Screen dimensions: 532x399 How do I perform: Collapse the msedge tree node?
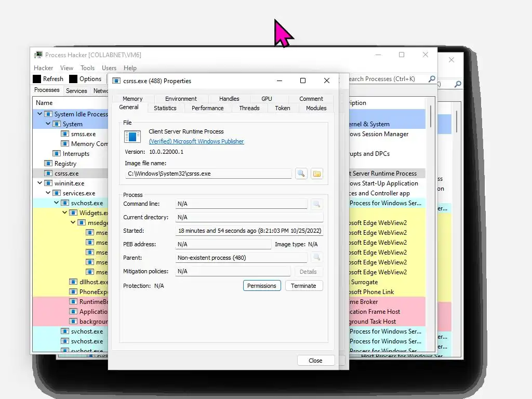(73, 222)
